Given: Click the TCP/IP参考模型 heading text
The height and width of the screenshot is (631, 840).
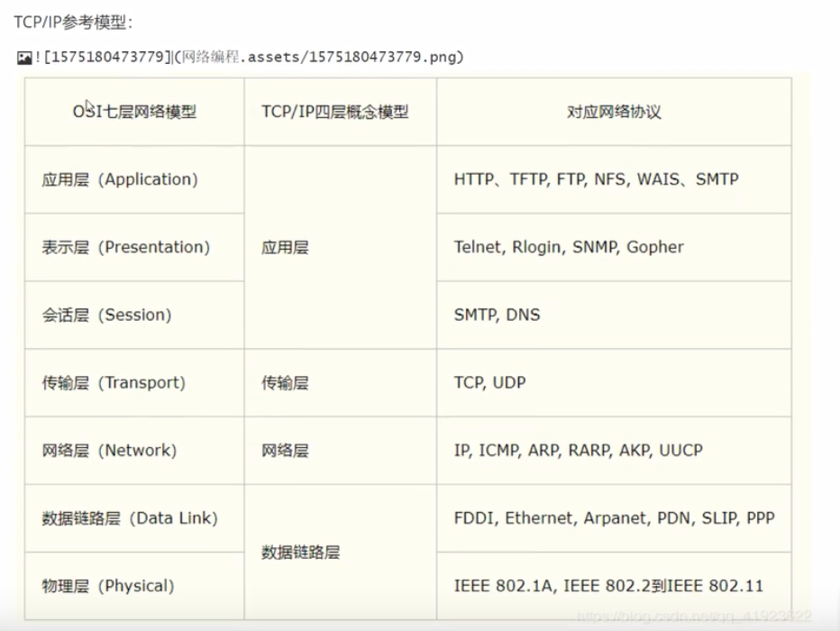Looking at the screenshot, I should pos(73,22).
